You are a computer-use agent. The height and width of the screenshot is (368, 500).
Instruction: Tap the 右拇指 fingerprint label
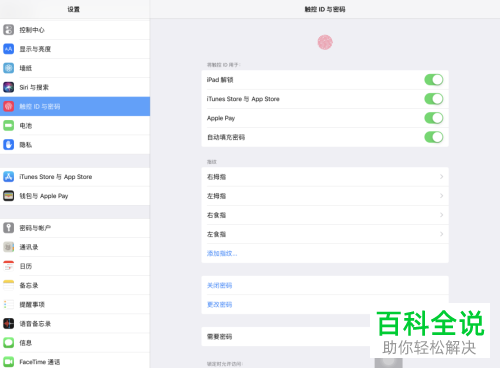tap(216, 177)
